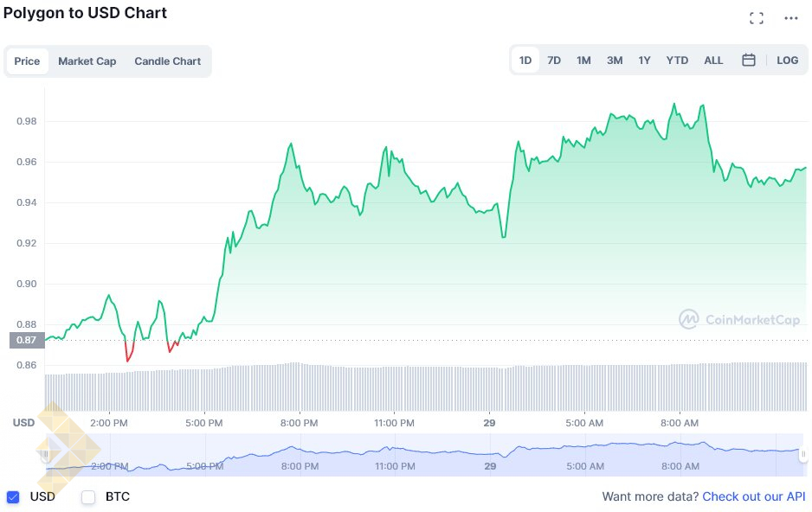The image size is (812, 512).
Task: Switch to the Market Cap tab
Action: pyautogui.click(x=87, y=61)
